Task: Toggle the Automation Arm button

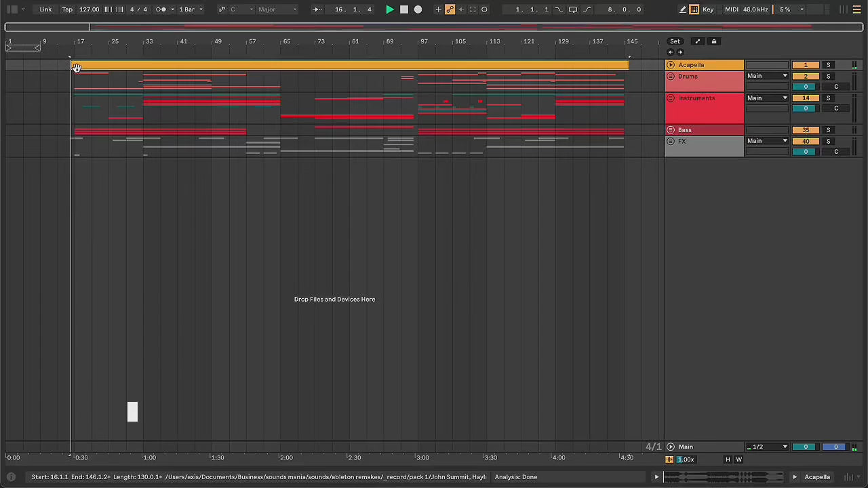Action: (450, 9)
